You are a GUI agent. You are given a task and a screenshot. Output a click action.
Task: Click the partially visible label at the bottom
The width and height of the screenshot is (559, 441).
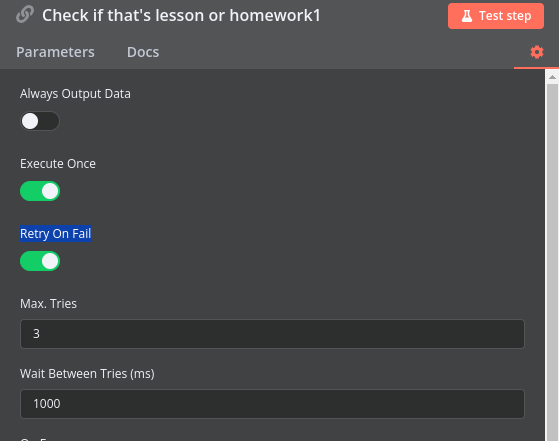tap(34, 439)
